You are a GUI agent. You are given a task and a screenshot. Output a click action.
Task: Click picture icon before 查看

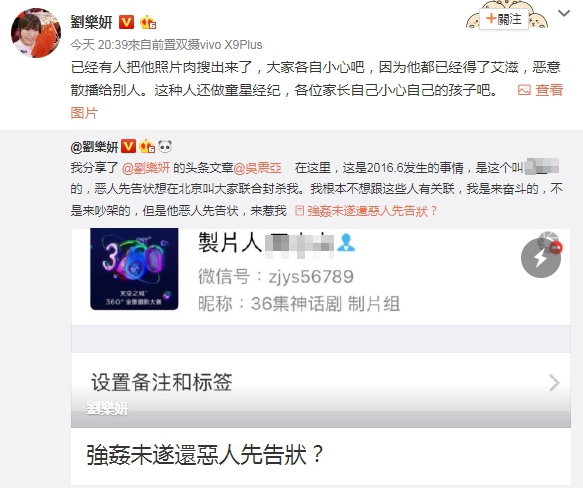pos(524,90)
